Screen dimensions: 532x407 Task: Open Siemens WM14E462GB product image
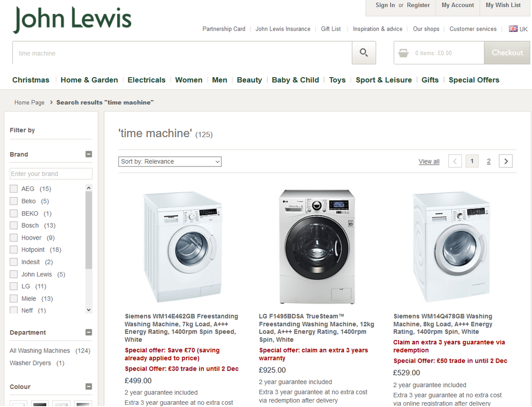point(183,247)
